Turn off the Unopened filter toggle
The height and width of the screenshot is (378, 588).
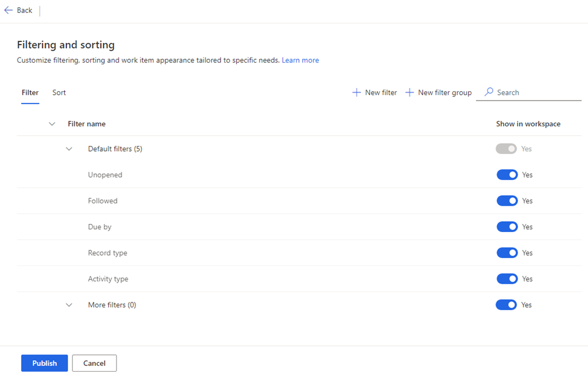[507, 175]
